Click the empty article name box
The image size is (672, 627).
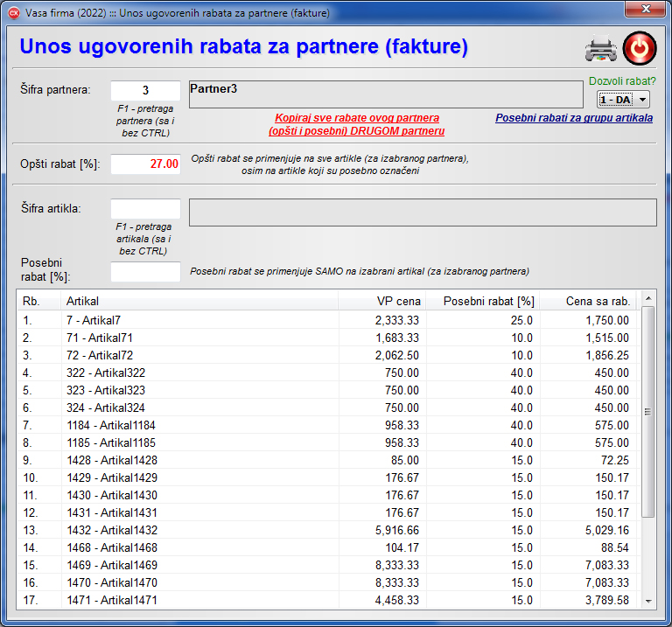pos(423,212)
